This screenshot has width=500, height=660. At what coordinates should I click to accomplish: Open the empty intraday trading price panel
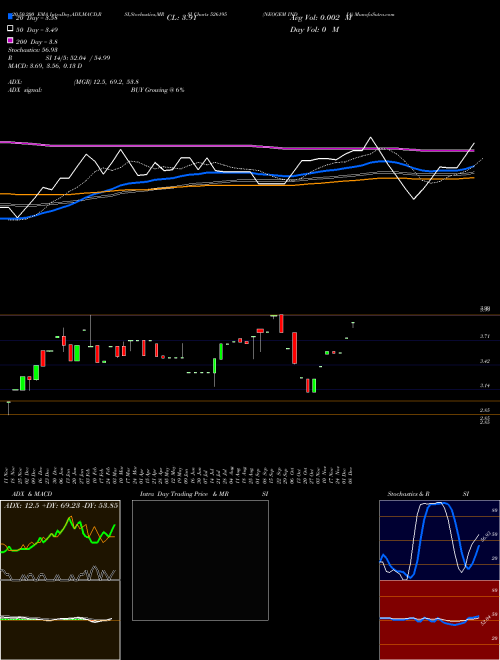coord(200,560)
